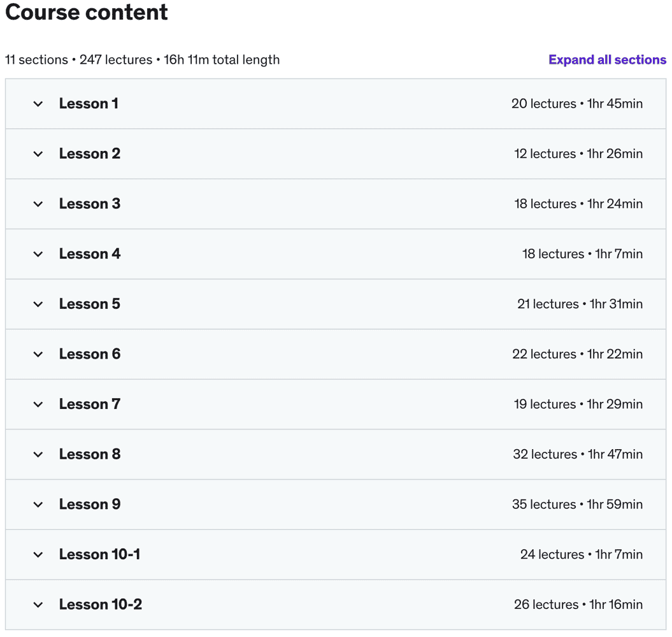Toggle the chevron arrow for Lesson 5
The height and width of the screenshot is (637, 672).
pyautogui.click(x=38, y=304)
